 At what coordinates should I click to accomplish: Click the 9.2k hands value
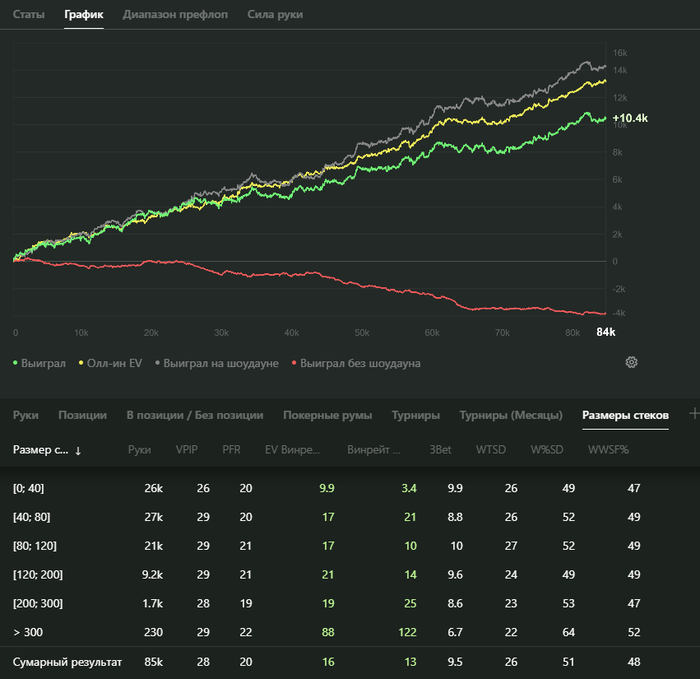click(x=152, y=575)
